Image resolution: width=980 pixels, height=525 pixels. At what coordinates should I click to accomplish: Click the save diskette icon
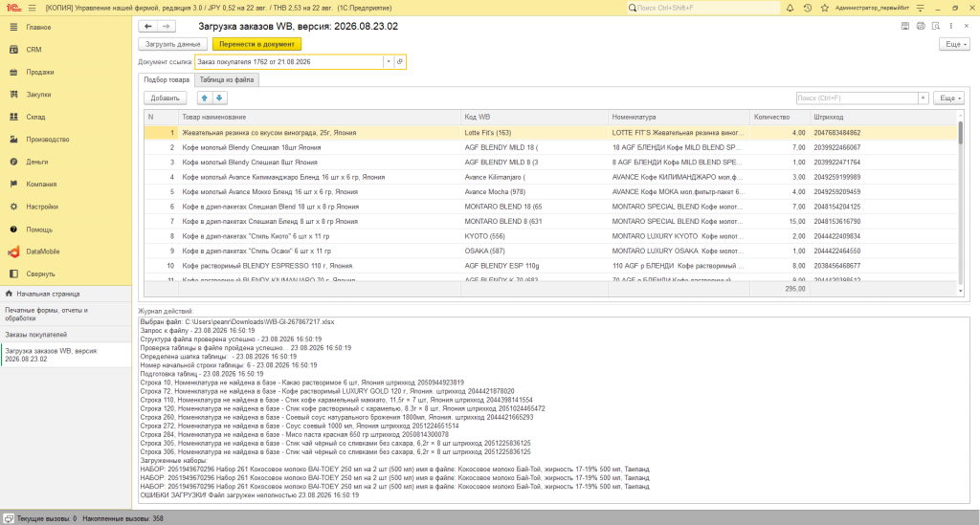[905, 26]
